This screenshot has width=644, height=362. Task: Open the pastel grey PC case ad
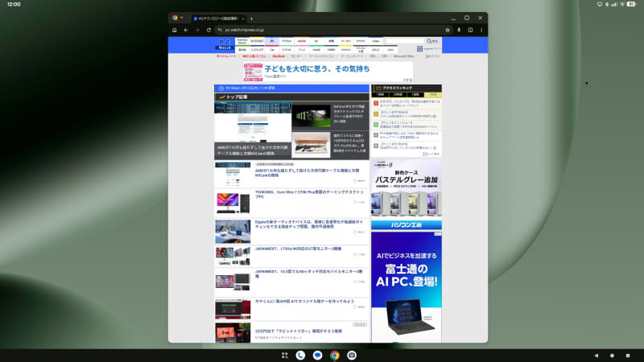point(407,187)
